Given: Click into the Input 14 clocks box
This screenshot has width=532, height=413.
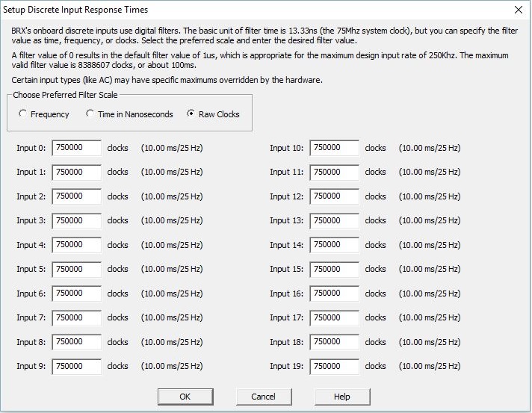Looking at the screenshot, I should click(x=334, y=245).
